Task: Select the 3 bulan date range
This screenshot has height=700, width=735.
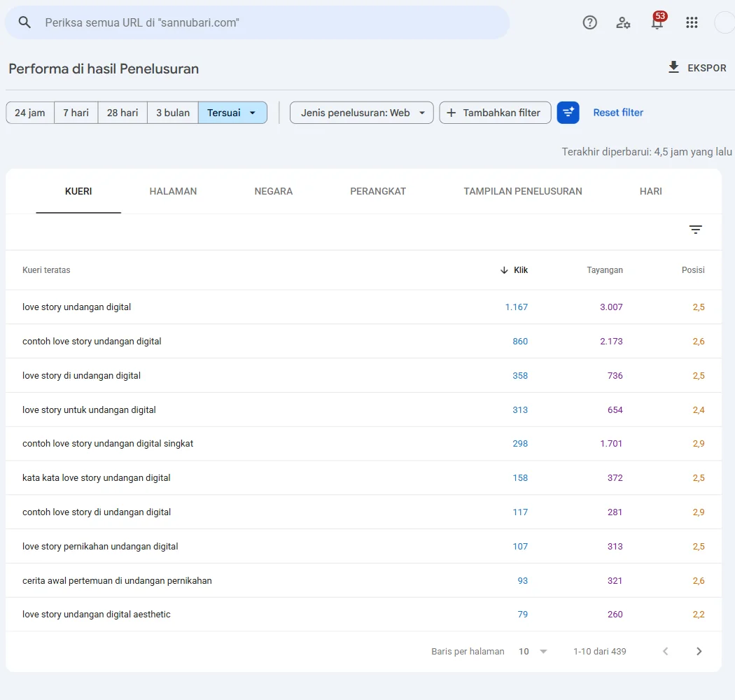Action: [172, 113]
